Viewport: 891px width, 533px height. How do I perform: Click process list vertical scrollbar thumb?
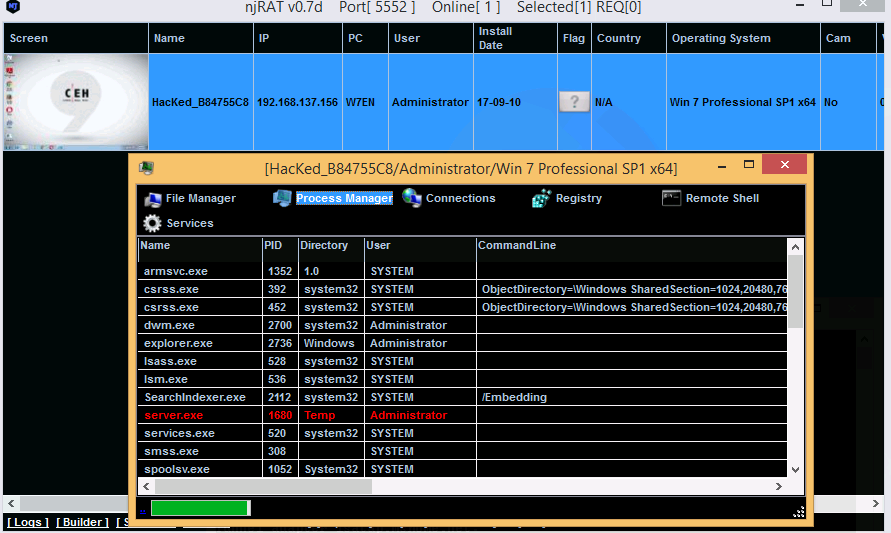[796, 292]
